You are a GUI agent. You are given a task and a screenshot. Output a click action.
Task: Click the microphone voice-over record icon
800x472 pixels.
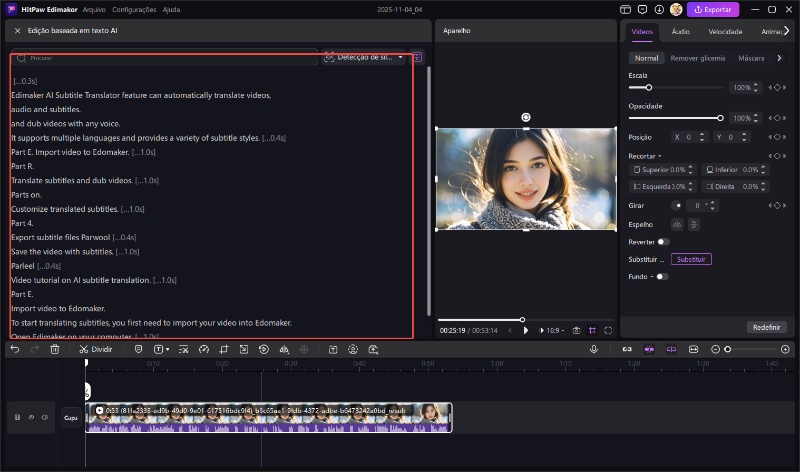click(x=594, y=349)
